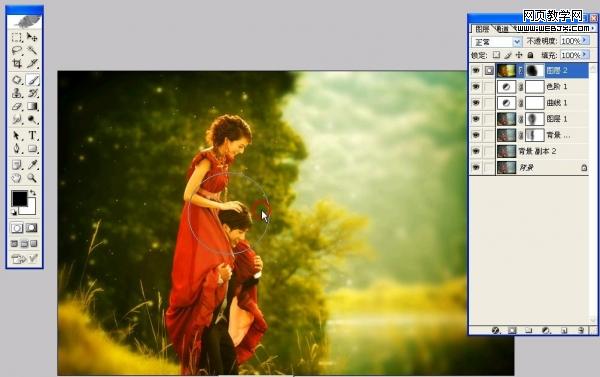600x377 pixels.
Task: Hide the 图层 2 layer eye
Action: (x=476, y=71)
